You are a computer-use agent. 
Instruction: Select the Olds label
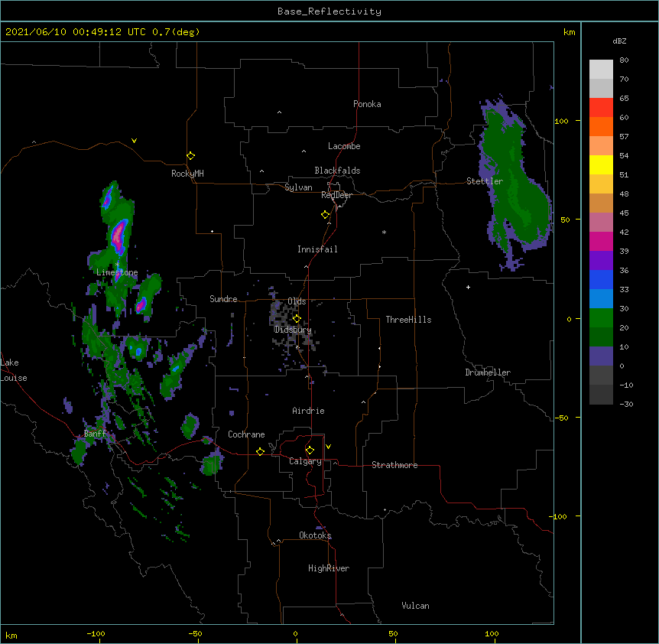coord(297,301)
